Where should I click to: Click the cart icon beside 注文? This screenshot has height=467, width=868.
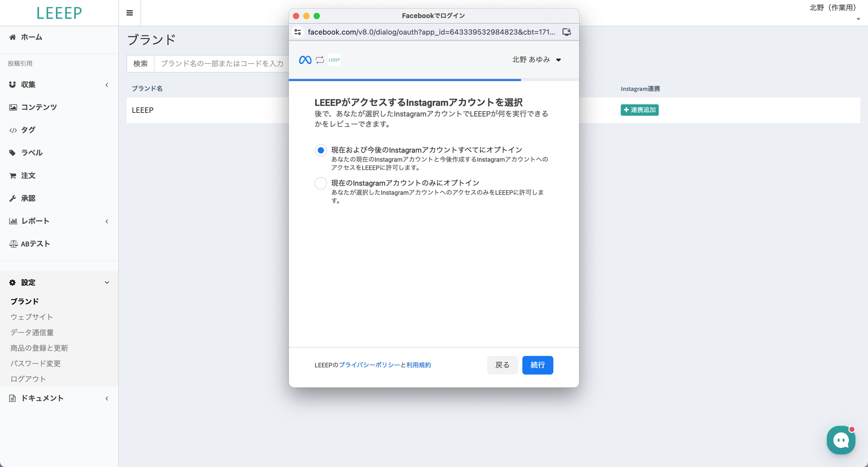[x=13, y=176]
